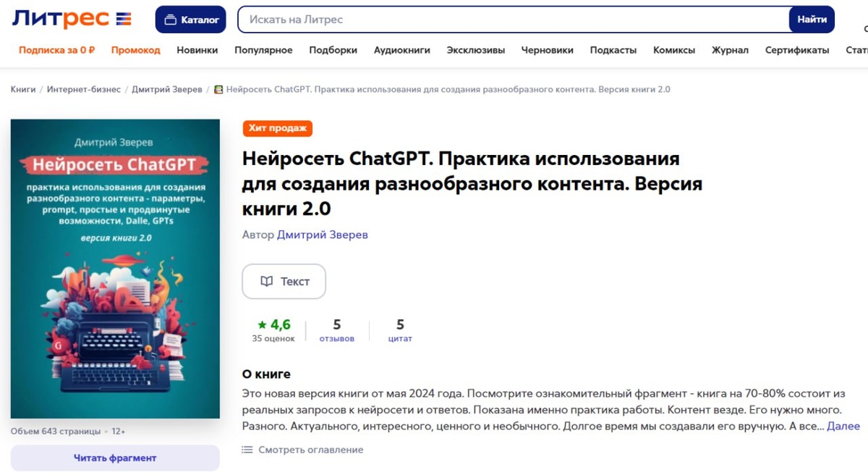Open the book cover image
The height and width of the screenshot is (475, 868).
pos(115,269)
